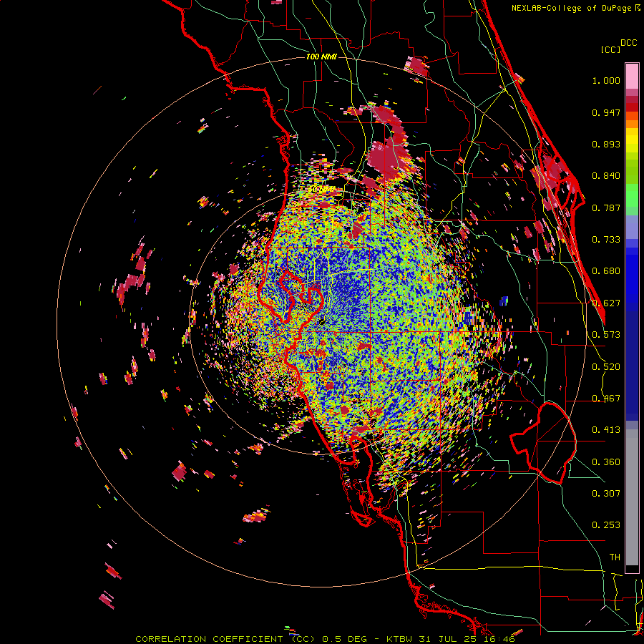
Task: Click the 0.253 scale value
Action: click(x=606, y=525)
